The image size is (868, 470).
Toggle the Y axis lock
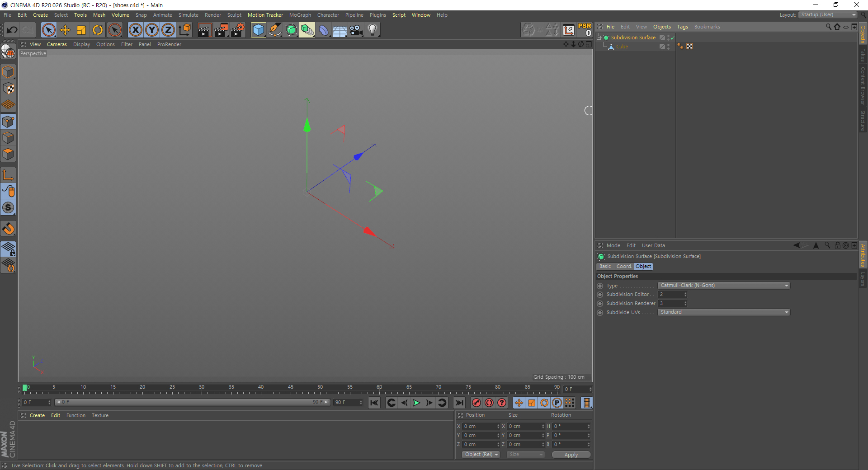pos(152,30)
